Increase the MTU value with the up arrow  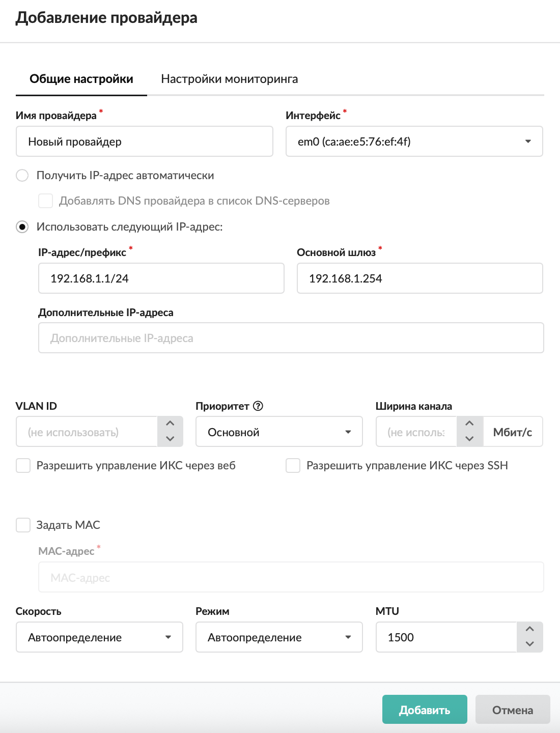click(529, 629)
